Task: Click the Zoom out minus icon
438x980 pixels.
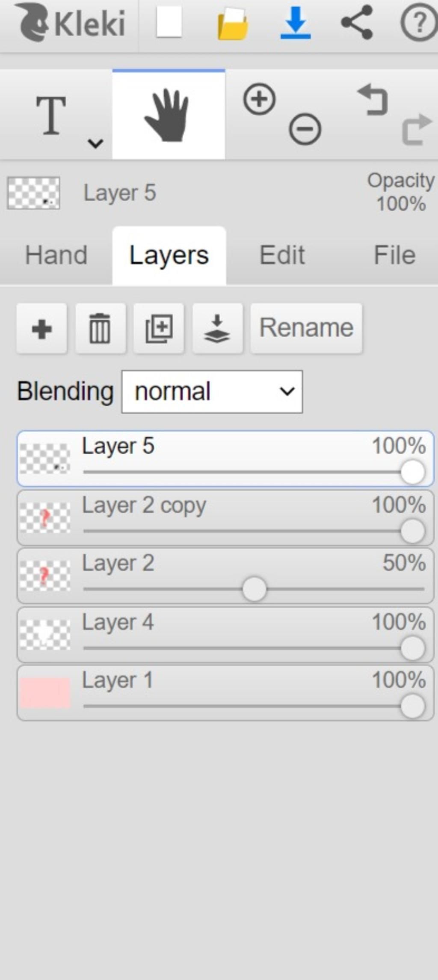Action: [305, 129]
